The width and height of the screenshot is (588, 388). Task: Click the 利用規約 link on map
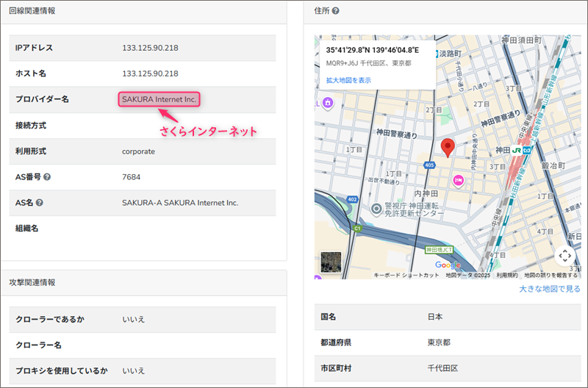click(507, 276)
